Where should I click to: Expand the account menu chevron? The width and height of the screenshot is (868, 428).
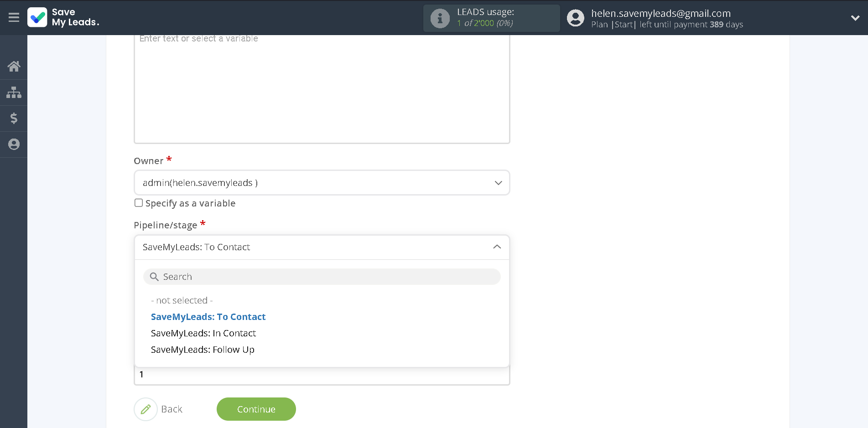(855, 18)
